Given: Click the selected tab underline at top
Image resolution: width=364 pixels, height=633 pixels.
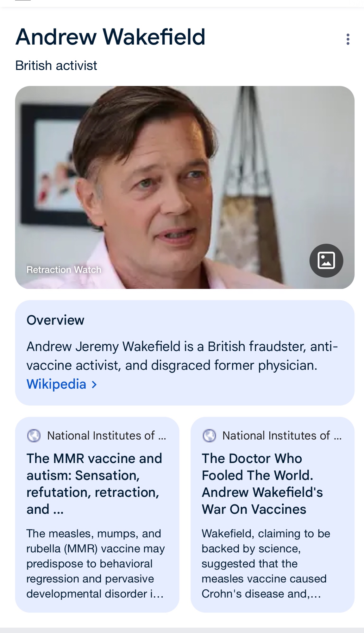Looking at the screenshot, I should pyautogui.click(x=23, y=1).
